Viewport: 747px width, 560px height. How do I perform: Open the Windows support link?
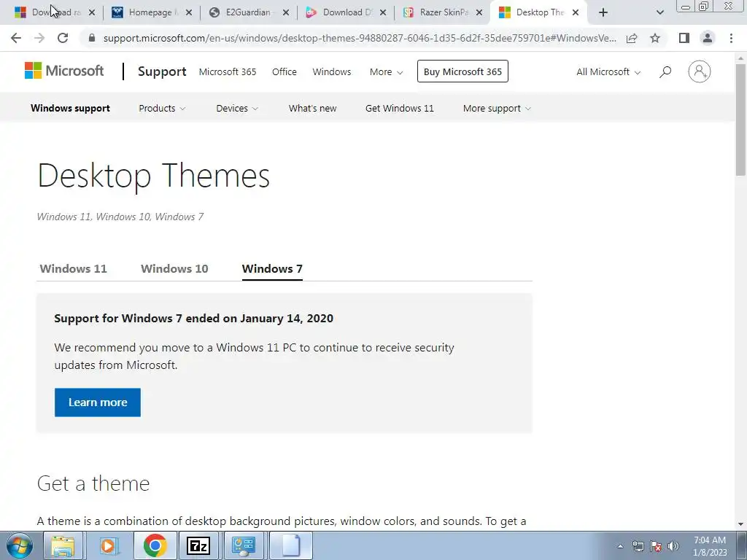click(70, 108)
